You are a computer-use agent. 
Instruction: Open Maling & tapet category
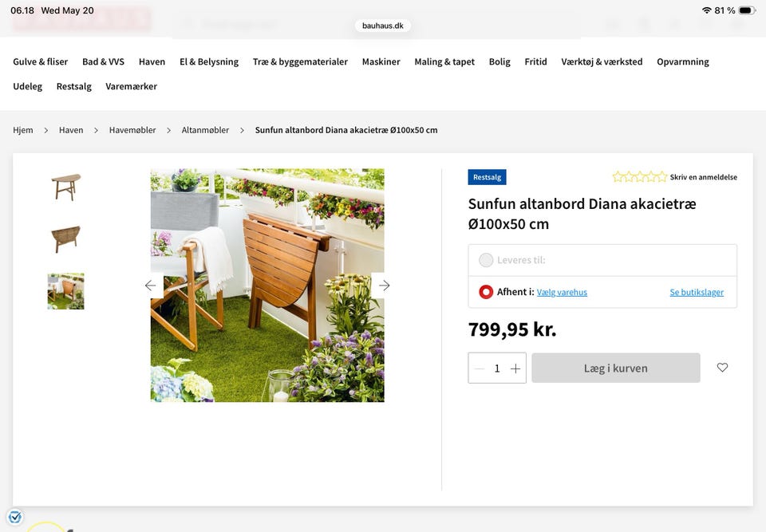pos(444,61)
